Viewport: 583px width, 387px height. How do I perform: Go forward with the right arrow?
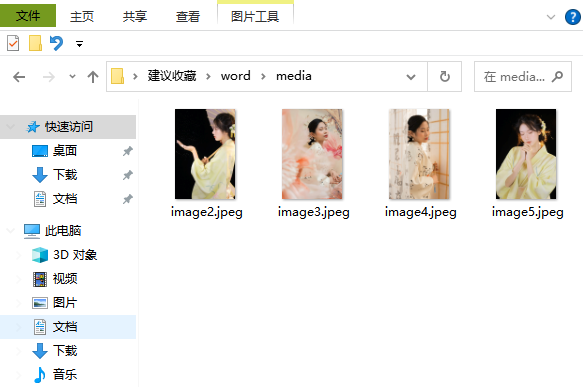[x=49, y=77]
